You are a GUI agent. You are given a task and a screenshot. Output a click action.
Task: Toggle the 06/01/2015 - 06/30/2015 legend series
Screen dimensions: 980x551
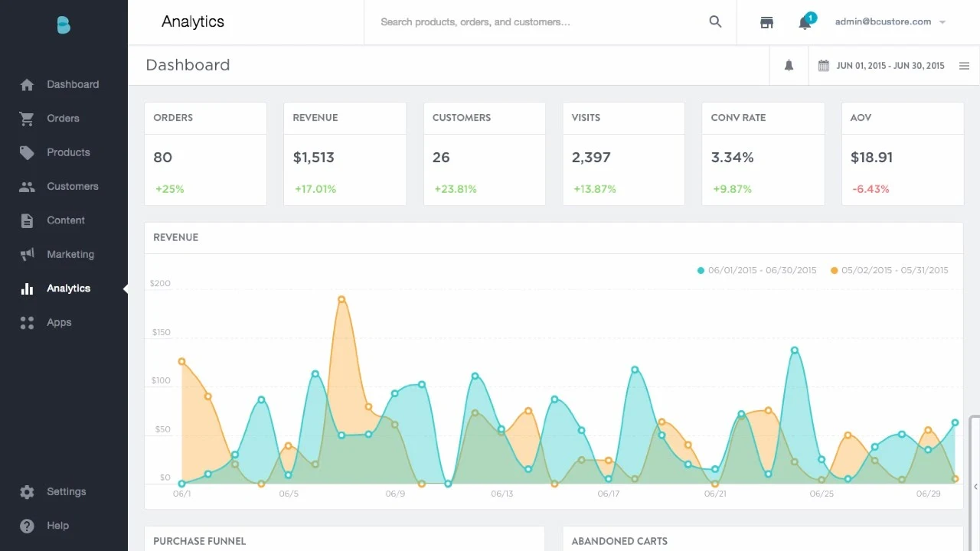pos(756,270)
